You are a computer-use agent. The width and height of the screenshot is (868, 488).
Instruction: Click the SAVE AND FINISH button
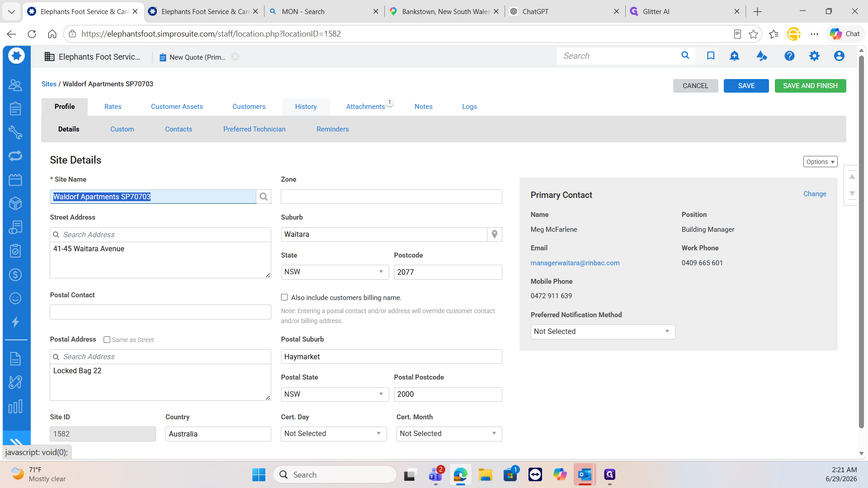810,86
